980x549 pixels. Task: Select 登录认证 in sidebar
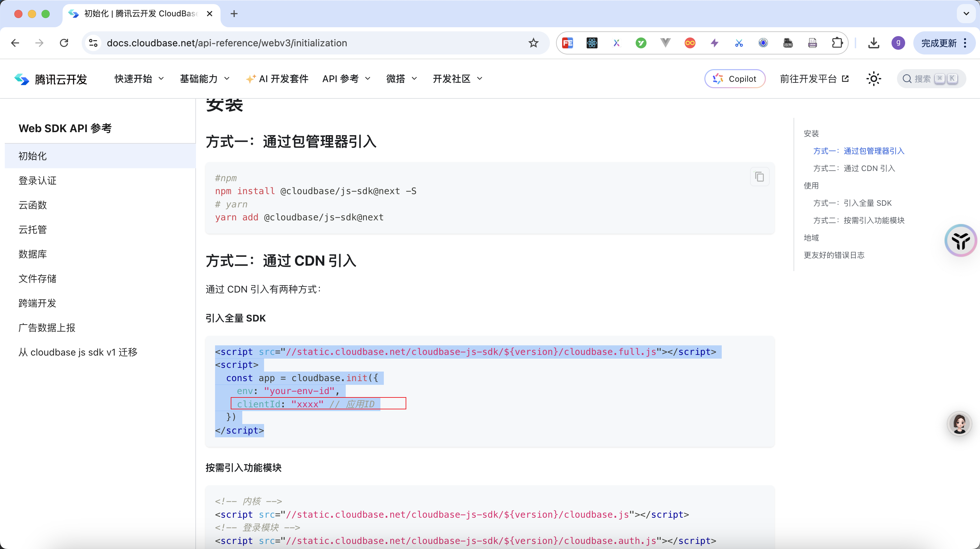[x=100, y=181]
